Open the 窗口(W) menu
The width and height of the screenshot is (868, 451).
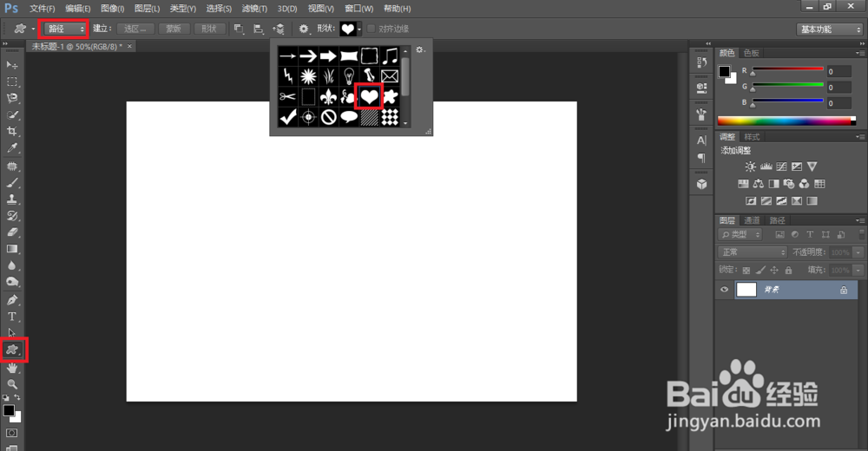tap(358, 9)
